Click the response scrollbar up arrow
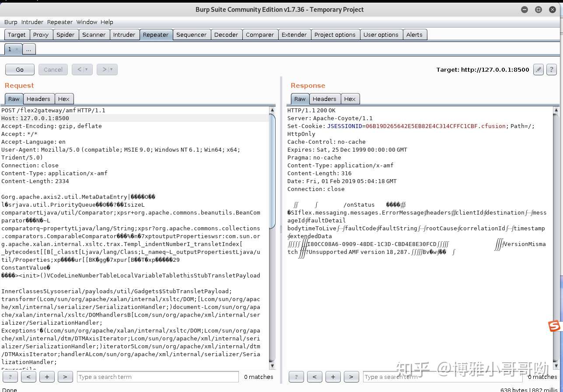The image size is (563, 392). 556,110
